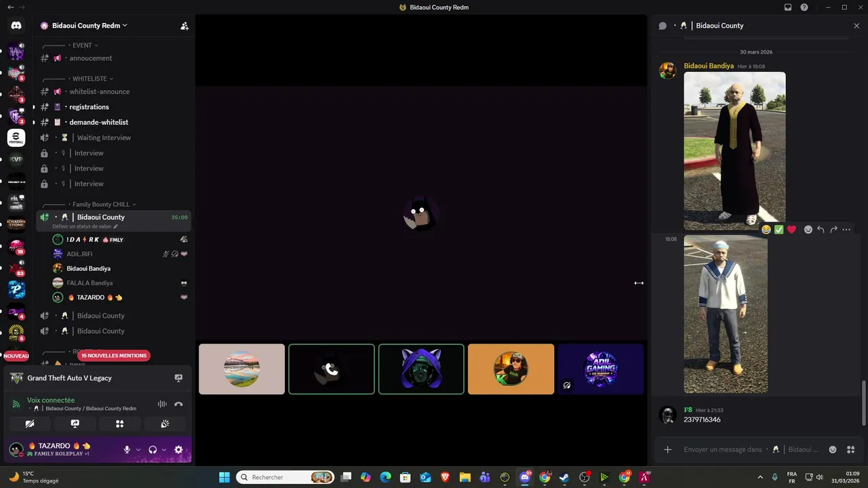Open attachment plus button in chat

tap(667, 449)
